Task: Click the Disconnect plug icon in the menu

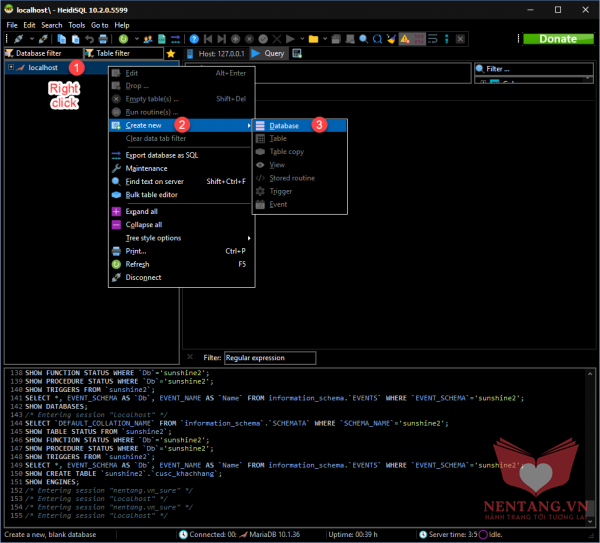Action: tap(117, 277)
